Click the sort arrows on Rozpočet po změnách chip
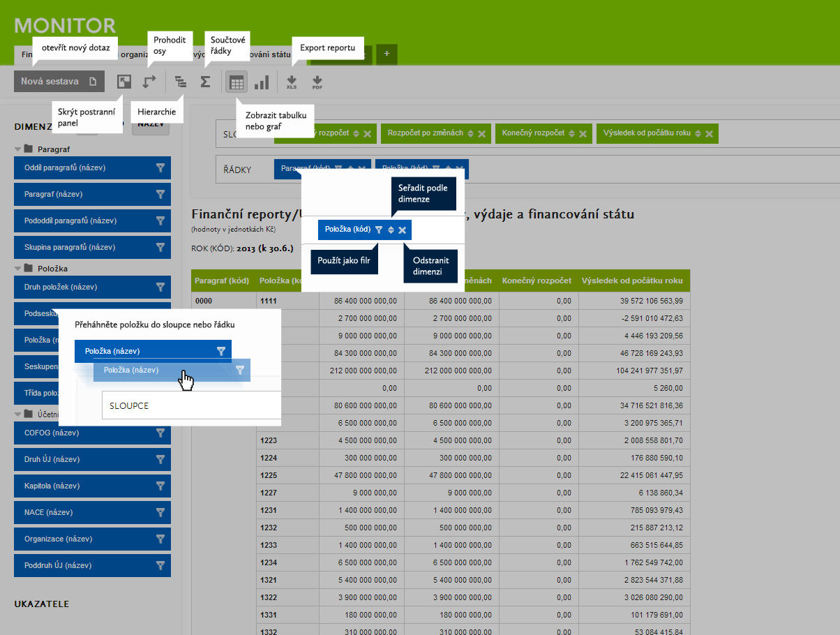This screenshot has height=635, width=840. [x=471, y=134]
